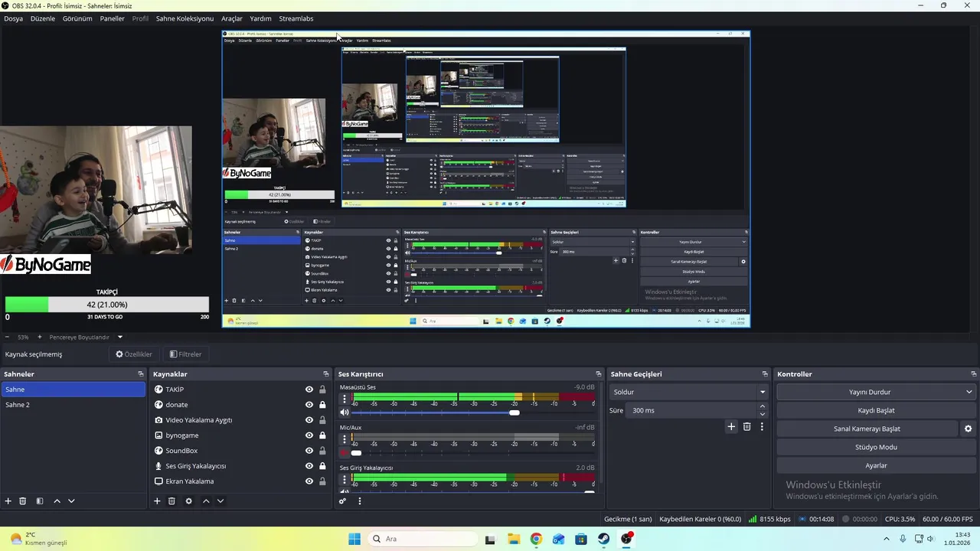This screenshot has height=551, width=980.
Task: Click the Filtreler button
Action: pos(185,354)
